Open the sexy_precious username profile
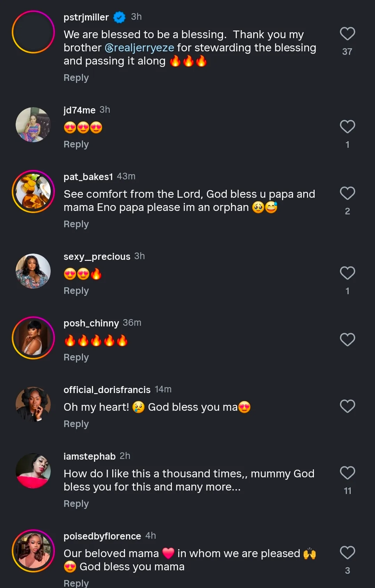Screen dimensions: 375x588 pyautogui.click(x=97, y=257)
